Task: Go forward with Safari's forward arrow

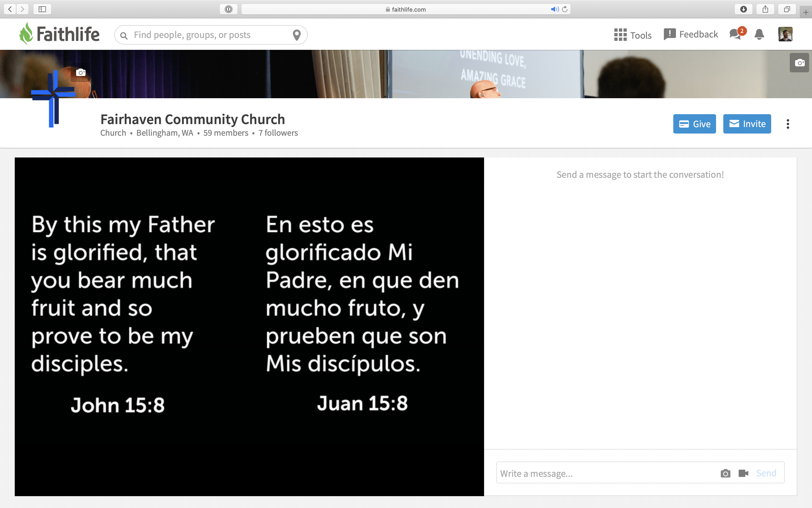Action: [x=22, y=9]
